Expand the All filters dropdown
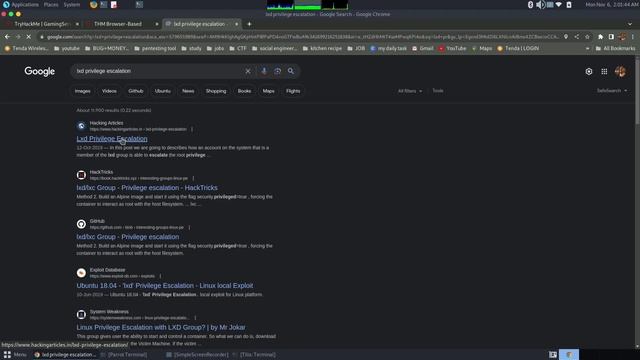The width and height of the screenshot is (640, 360). pyautogui.click(x=410, y=91)
